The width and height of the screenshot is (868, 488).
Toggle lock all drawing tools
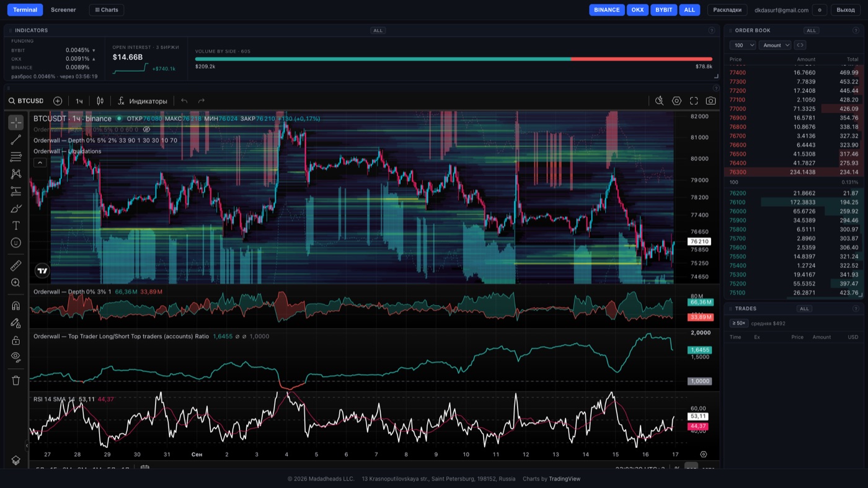point(16,340)
